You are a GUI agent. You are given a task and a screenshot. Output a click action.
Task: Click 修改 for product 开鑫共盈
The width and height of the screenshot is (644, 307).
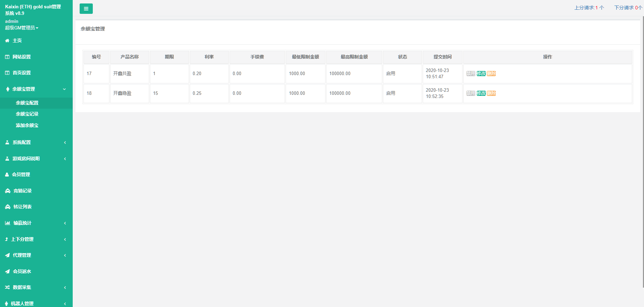pos(481,73)
